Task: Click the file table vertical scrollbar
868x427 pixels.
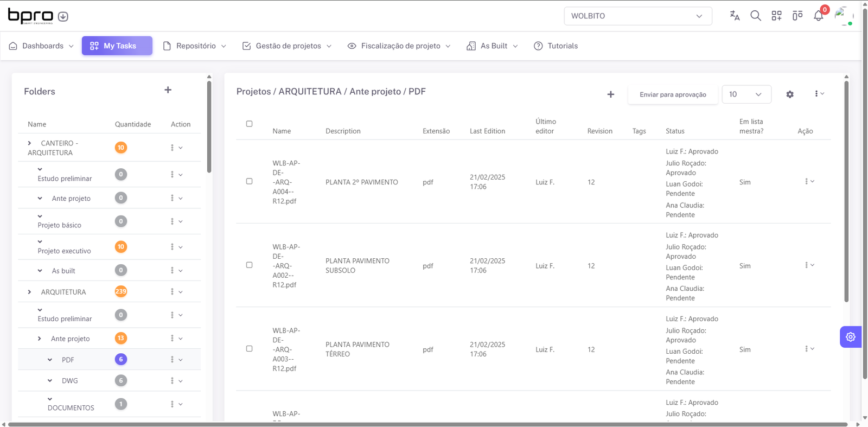Action: coord(846,191)
